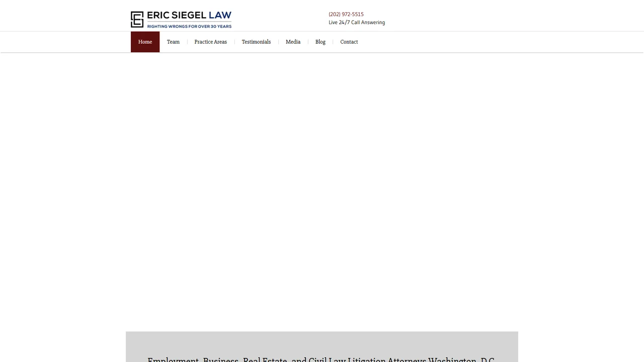Go to the Team page
The image size is (644, 362).
pos(173,42)
